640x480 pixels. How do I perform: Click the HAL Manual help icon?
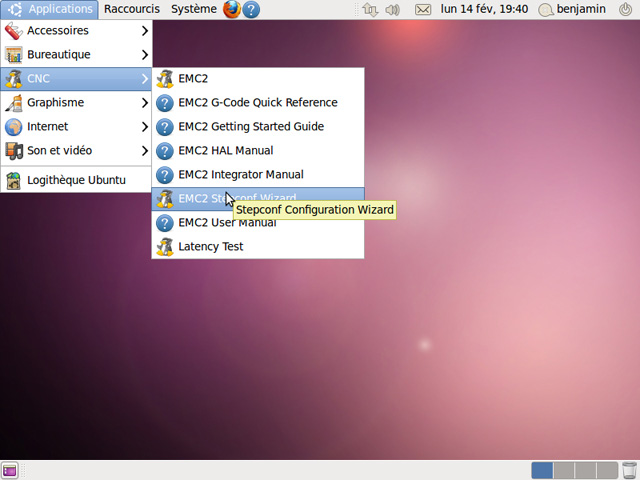(165, 151)
